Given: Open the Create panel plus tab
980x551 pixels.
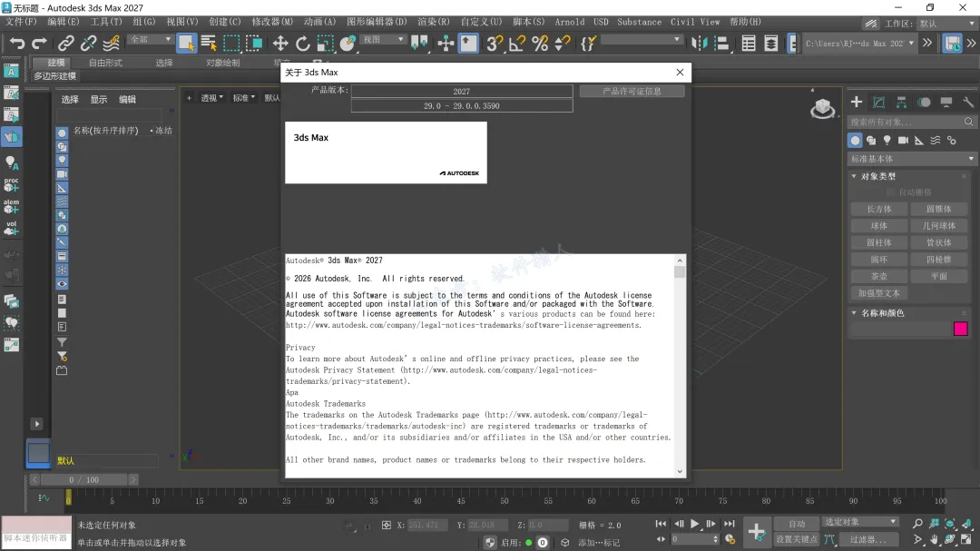Looking at the screenshot, I should [x=857, y=102].
